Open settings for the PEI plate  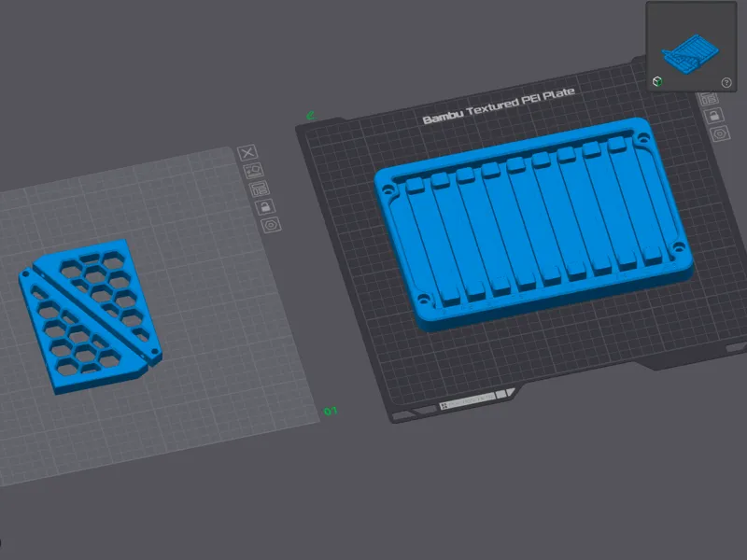coord(720,133)
